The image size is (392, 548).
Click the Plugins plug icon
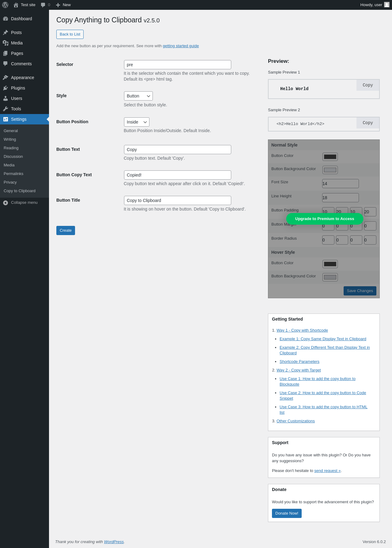(6, 88)
